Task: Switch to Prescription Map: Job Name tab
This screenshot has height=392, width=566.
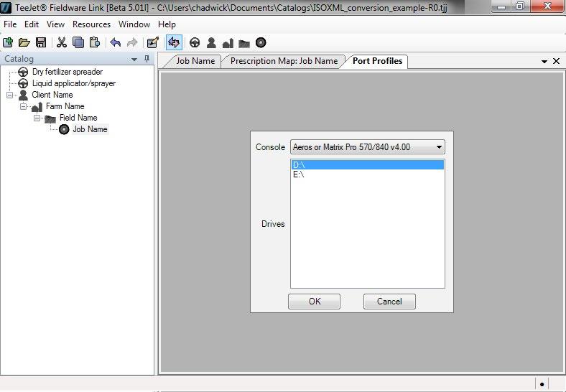Action: pyautogui.click(x=284, y=61)
